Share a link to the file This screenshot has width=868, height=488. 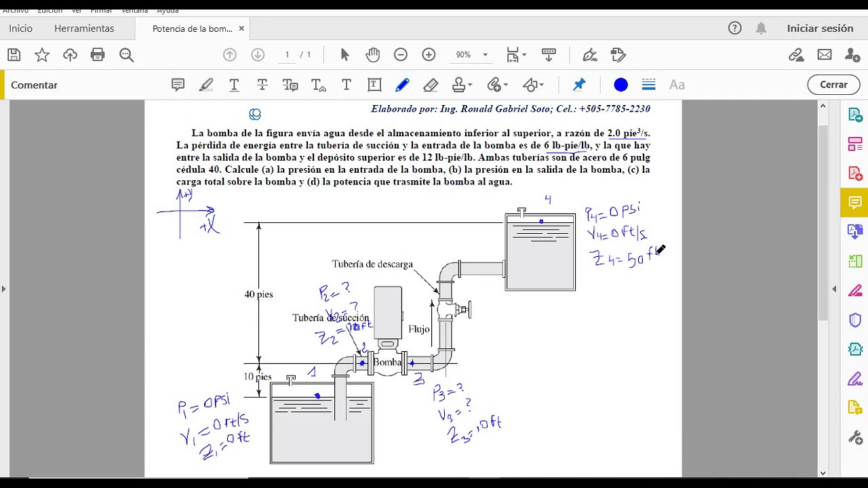coord(796,55)
